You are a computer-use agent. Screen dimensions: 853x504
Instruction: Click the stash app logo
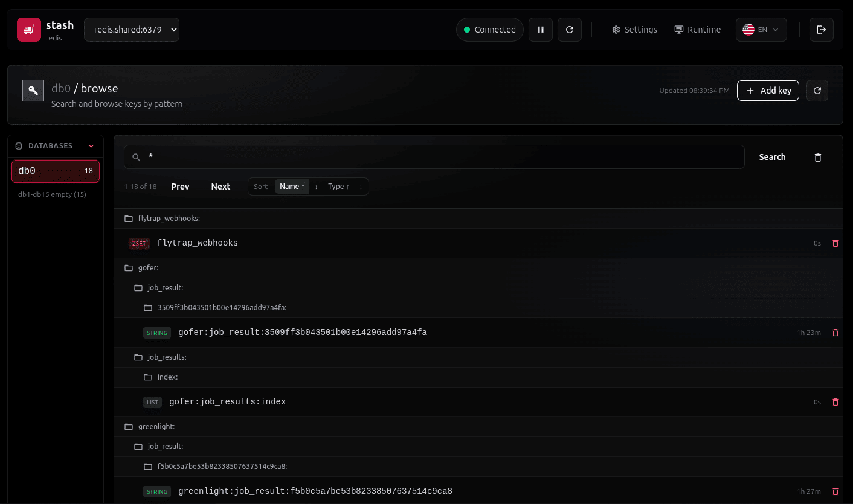[x=29, y=30]
